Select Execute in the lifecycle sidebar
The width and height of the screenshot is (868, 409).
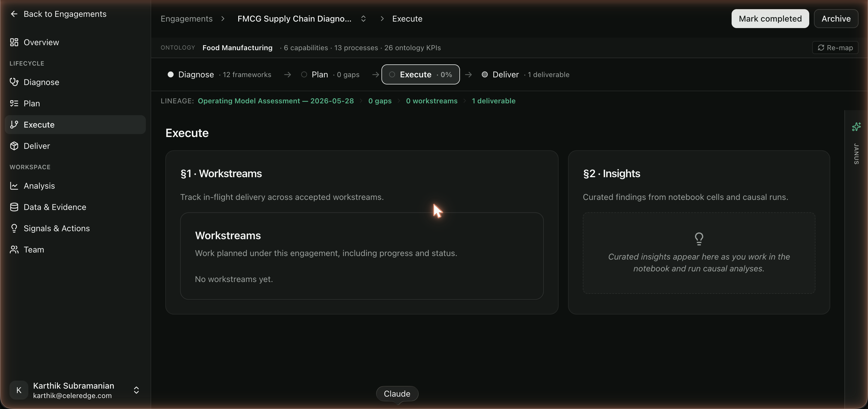click(75, 124)
